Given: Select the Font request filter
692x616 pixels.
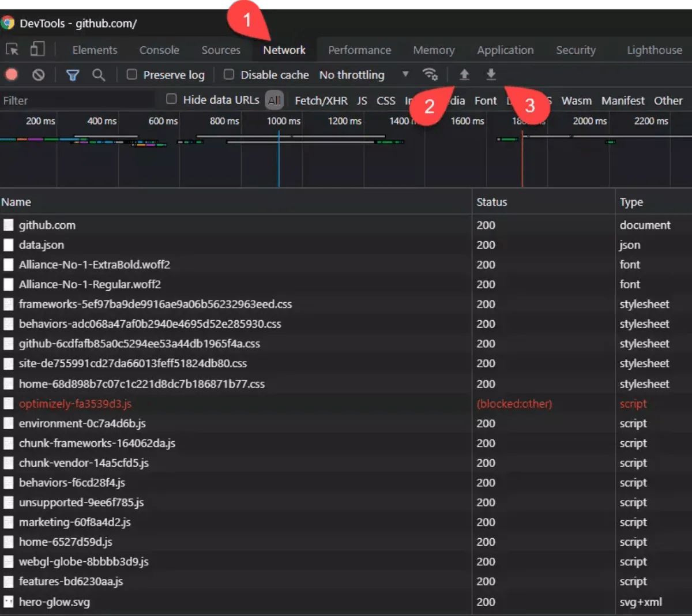Looking at the screenshot, I should point(485,100).
